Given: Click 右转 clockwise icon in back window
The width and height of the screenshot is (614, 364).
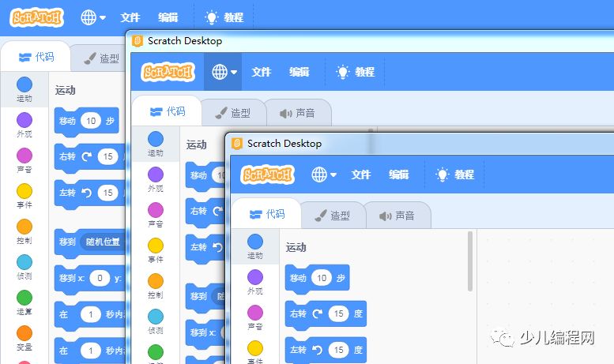Looking at the screenshot, I should coord(87,156).
